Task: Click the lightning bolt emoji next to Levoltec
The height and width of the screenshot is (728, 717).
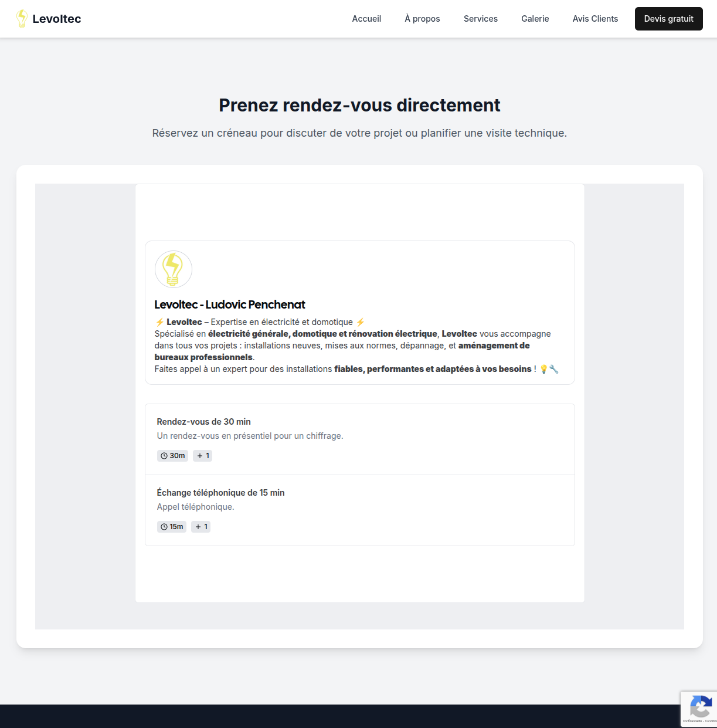Action: click(x=159, y=321)
